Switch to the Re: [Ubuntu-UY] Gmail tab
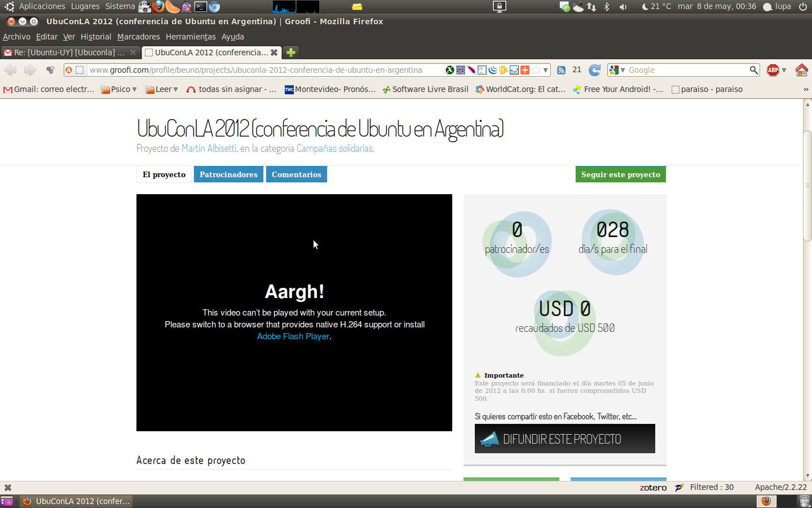Viewport: 812px width, 508px height. (x=70, y=52)
